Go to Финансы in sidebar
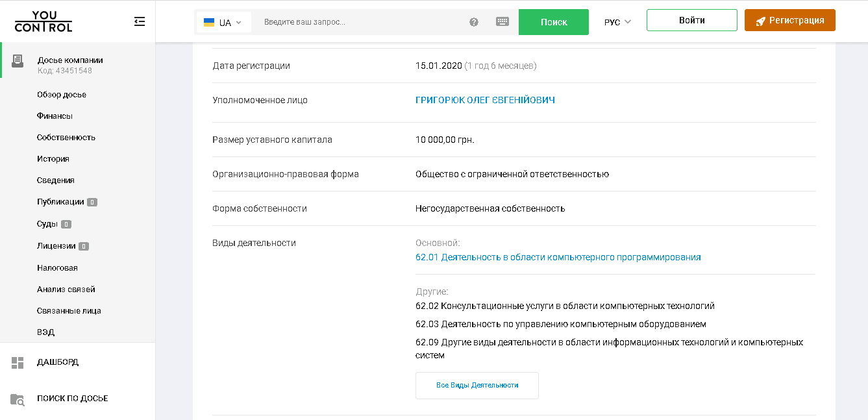Image resolution: width=868 pixels, height=420 pixels. pos(55,116)
